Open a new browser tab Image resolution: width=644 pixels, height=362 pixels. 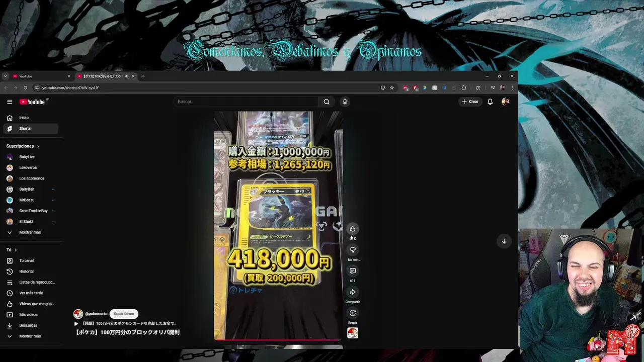pyautogui.click(x=143, y=76)
